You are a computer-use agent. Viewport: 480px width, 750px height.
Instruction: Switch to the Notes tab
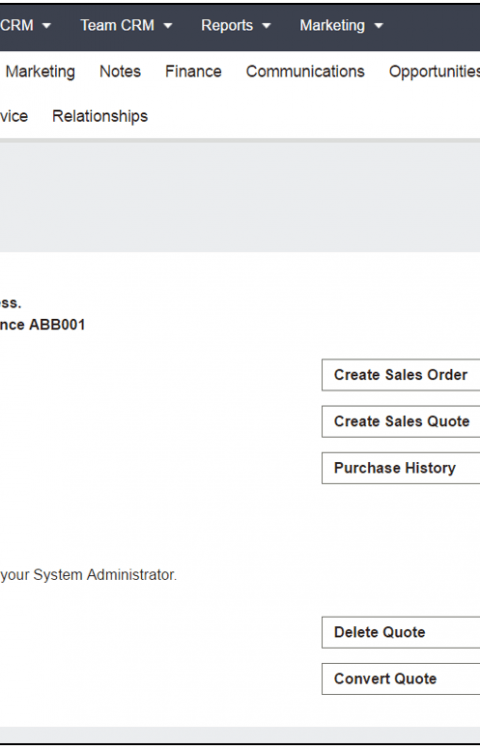120,72
